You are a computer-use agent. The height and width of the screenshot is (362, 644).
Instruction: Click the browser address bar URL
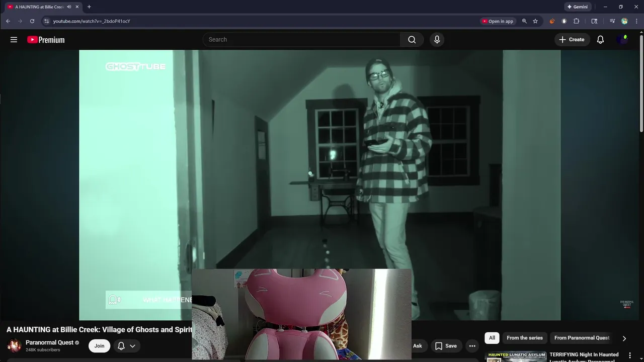(x=92, y=21)
